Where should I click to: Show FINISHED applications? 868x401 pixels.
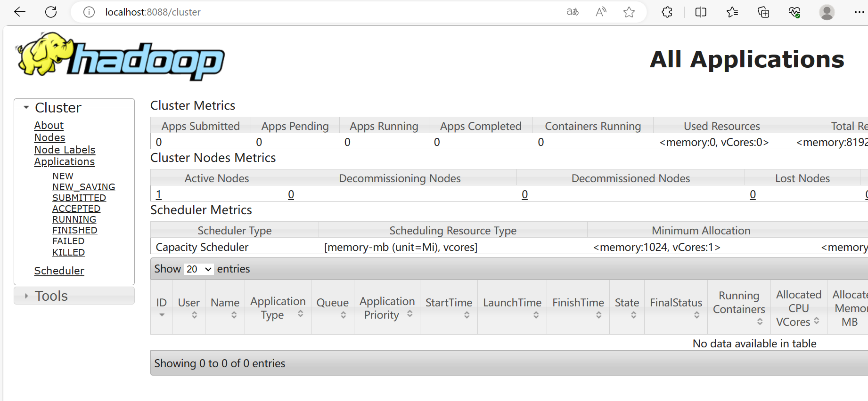point(74,230)
